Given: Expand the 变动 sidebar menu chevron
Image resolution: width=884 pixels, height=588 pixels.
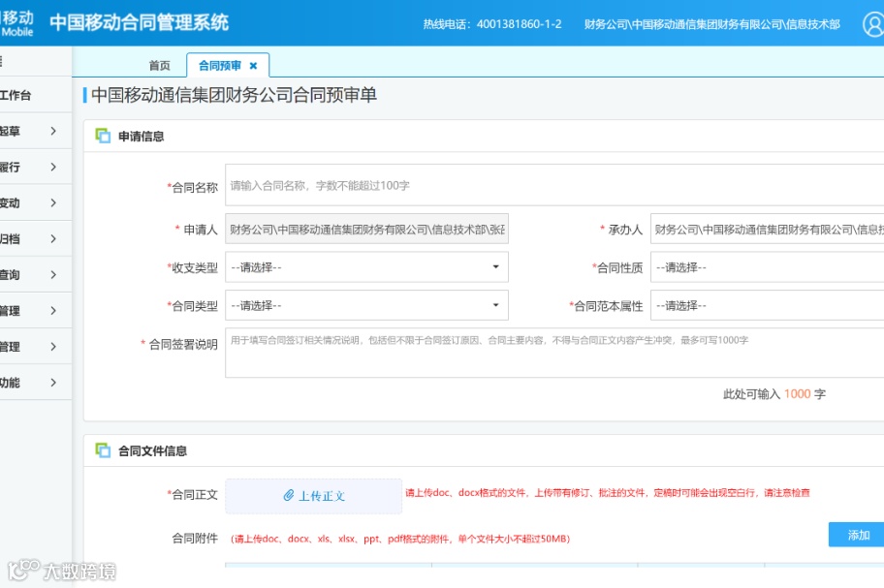Looking at the screenshot, I should (53, 202).
